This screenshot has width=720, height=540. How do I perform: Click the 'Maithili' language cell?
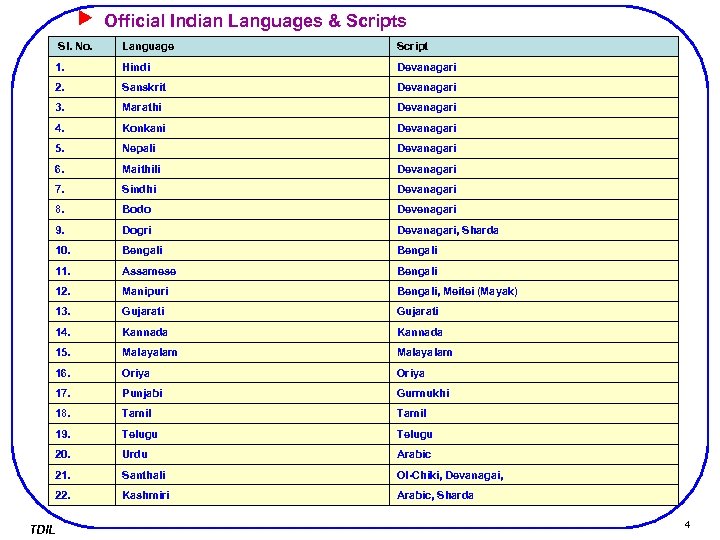click(253, 169)
